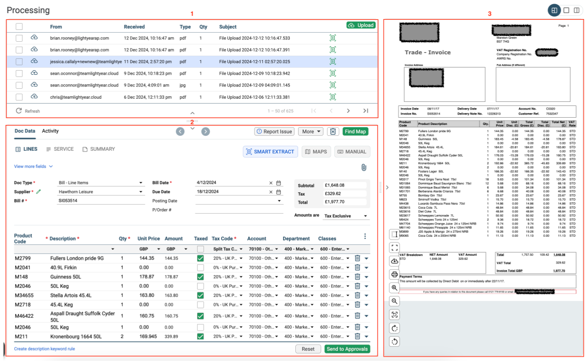Go to the next document arrow
The image size is (588, 364).
coord(206,131)
